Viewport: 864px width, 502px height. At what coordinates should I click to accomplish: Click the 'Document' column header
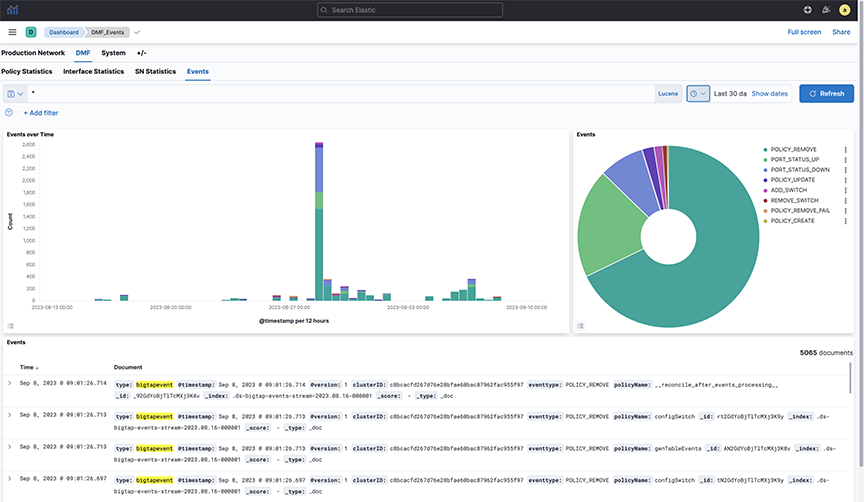(128, 367)
